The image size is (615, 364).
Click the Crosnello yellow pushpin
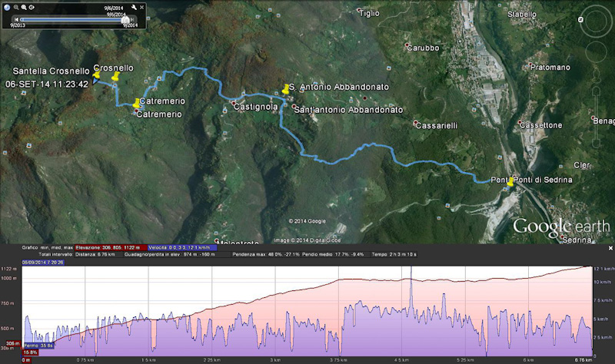pos(115,76)
